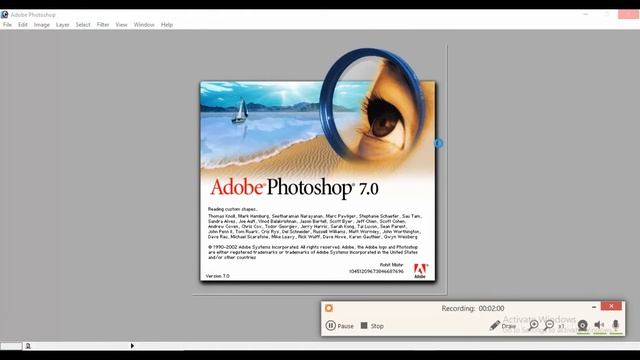Toggle the webcam icon in recorder
This screenshot has height=360, width=640.
[x=582, y=325]
